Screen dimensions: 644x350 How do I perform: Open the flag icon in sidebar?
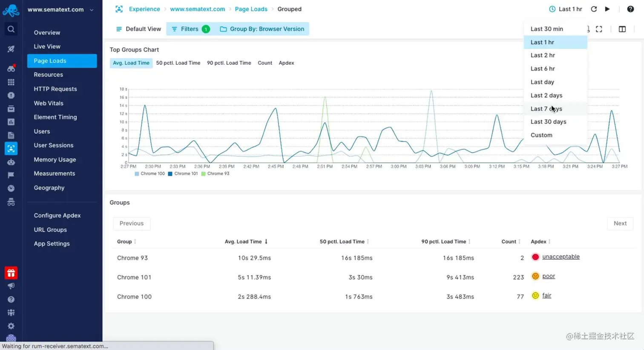click(11, 175)
